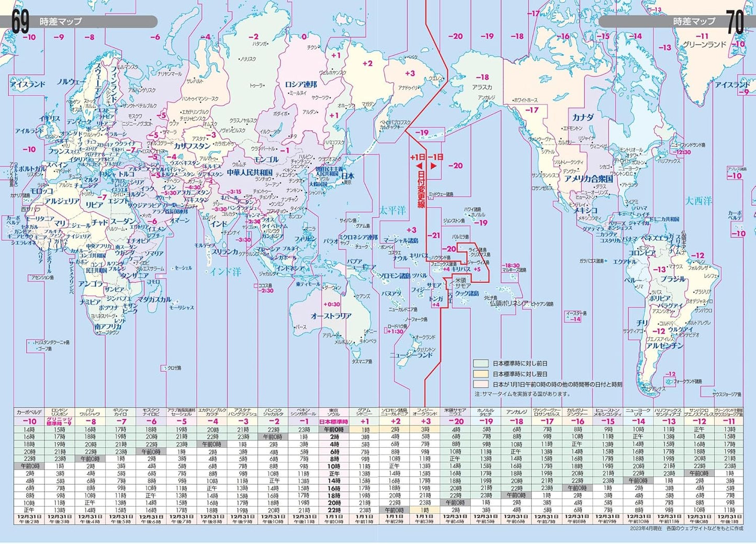This screenshot has height=544, width=756.
Task: Click the 日本標準時 cell in the table
Action: pos(334,421)
